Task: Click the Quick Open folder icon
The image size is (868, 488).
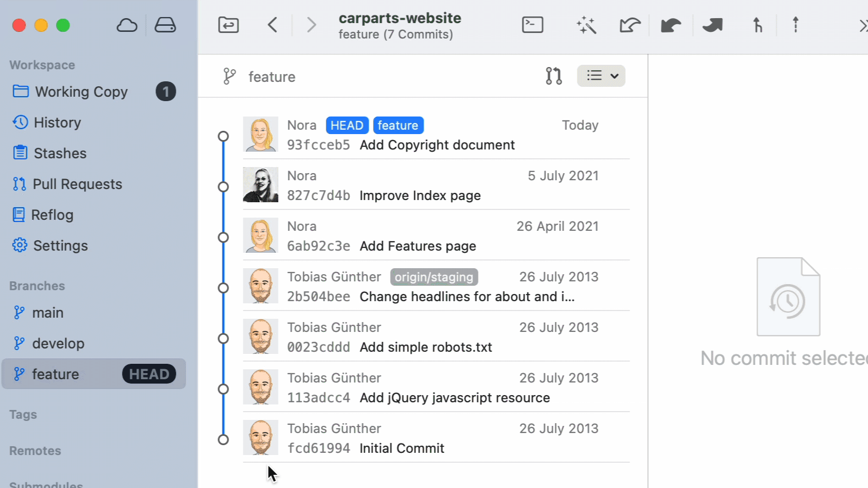Action: [x=229, y=25]
